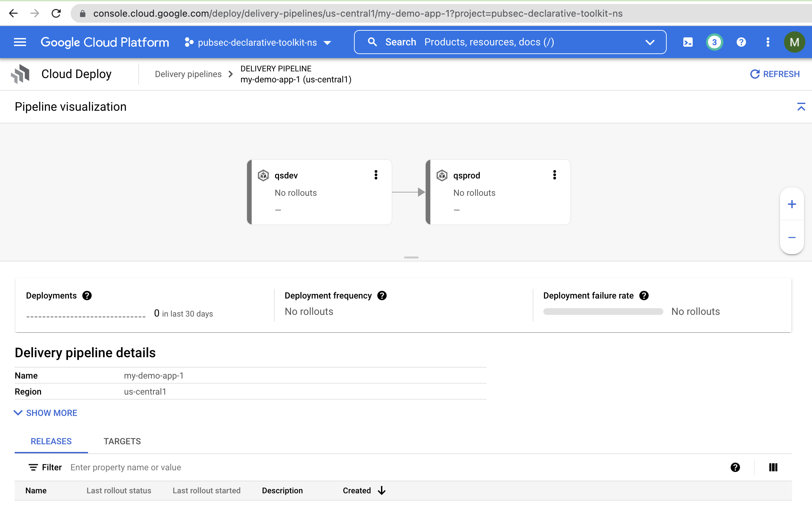The height and width of the screenshot is (527, 812).
Task: Open qsdev target three-dot menu
Action: pyautogui.click(x=376, y=175)
